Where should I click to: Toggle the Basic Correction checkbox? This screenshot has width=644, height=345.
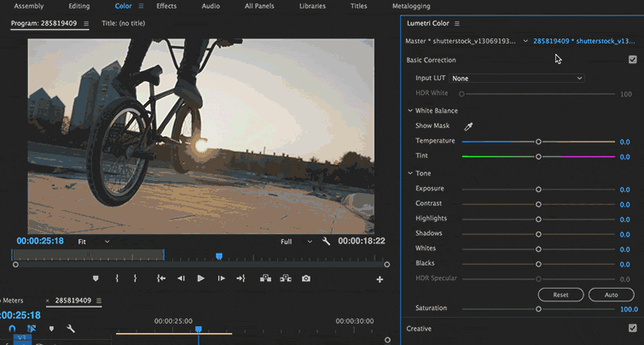click(x=632, y=60)
